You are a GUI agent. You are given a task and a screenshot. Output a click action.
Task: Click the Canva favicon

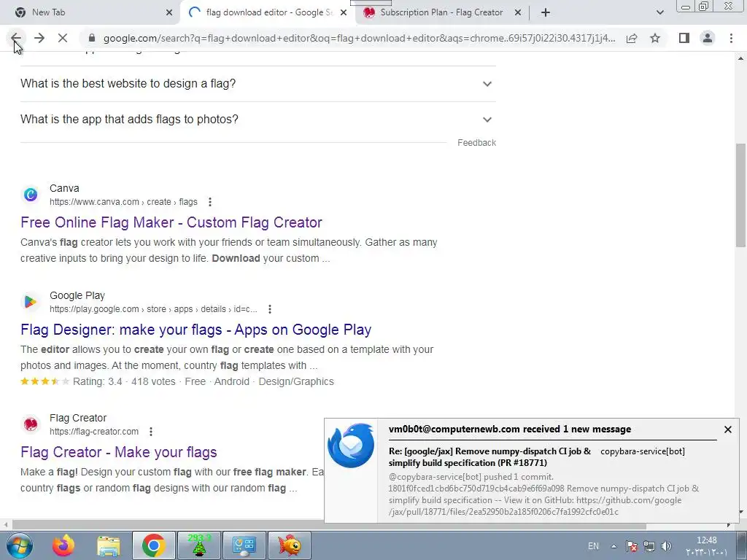[31, 194]
